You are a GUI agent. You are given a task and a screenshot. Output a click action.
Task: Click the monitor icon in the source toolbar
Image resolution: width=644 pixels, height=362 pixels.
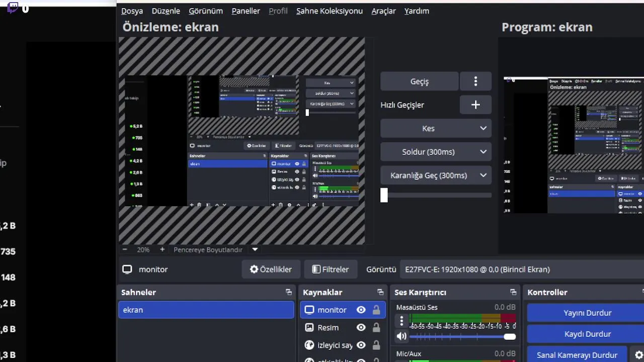click(127, 269)
